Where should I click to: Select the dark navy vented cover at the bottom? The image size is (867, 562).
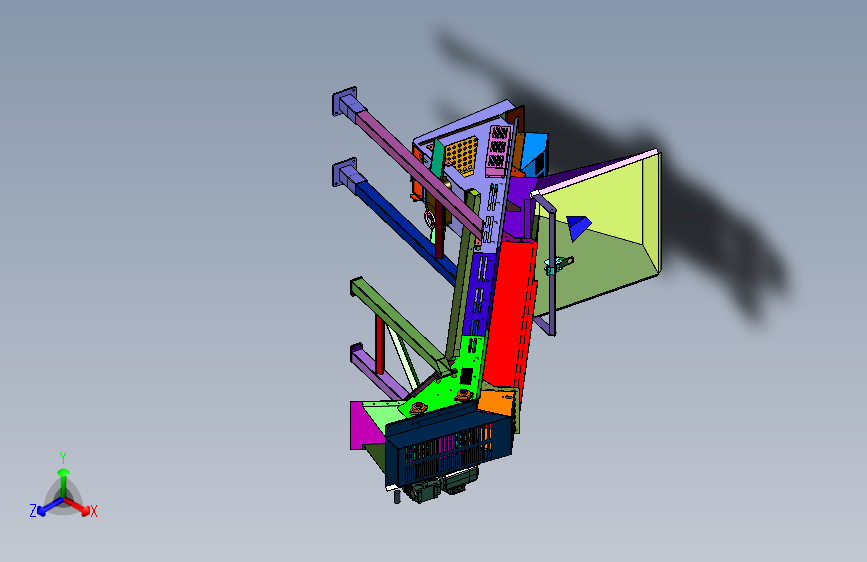[x=449, y=443]
